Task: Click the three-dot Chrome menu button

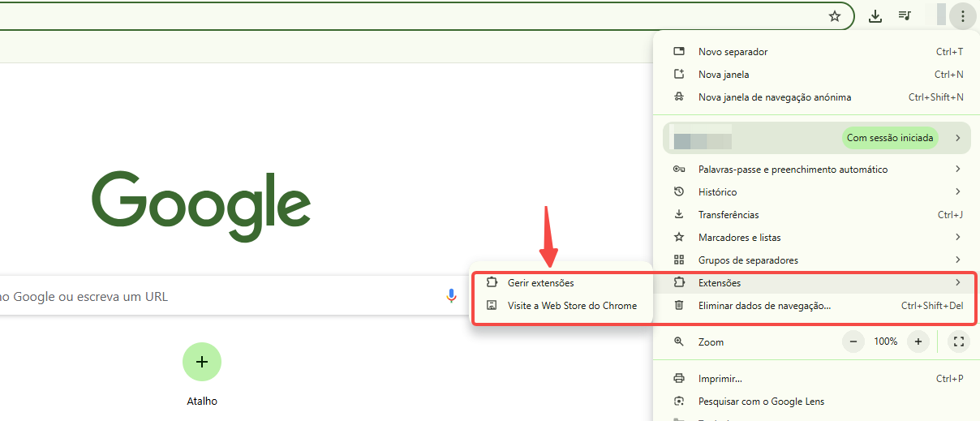Action: pos(961,16)
